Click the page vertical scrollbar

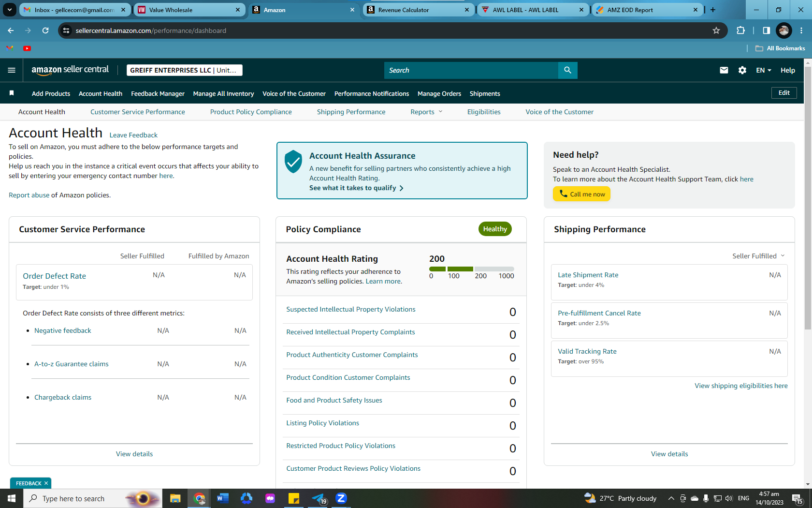pyautogui.click(x=808, y=198)
